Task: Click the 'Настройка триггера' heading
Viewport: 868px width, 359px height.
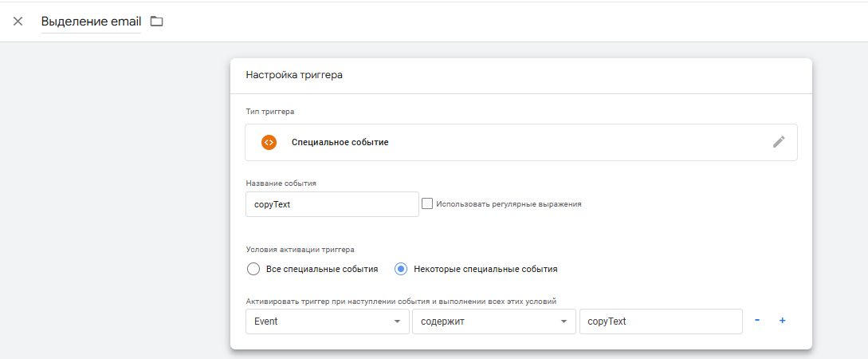Action: (x=294, y=75)
